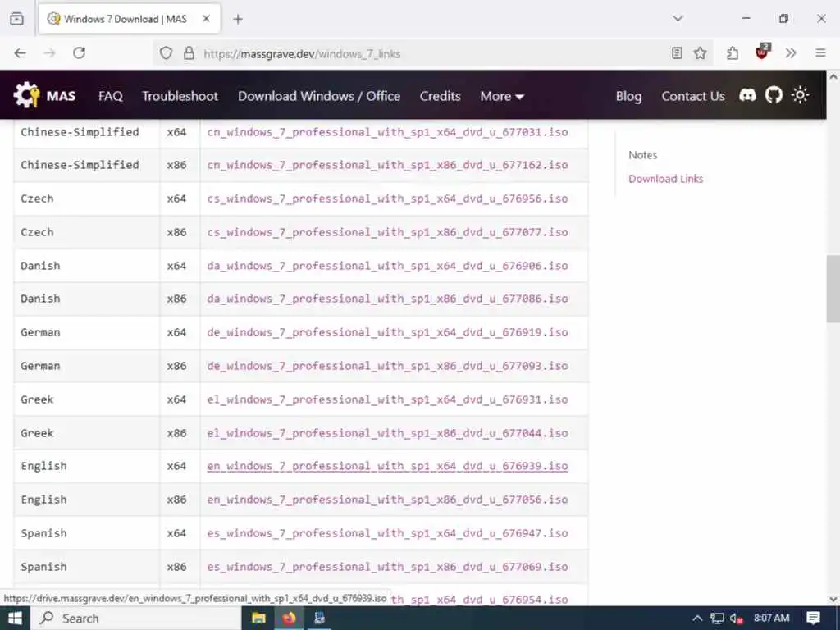Expand the More dropdown menu
Screen dimensions: 840x630
point(502,96)
